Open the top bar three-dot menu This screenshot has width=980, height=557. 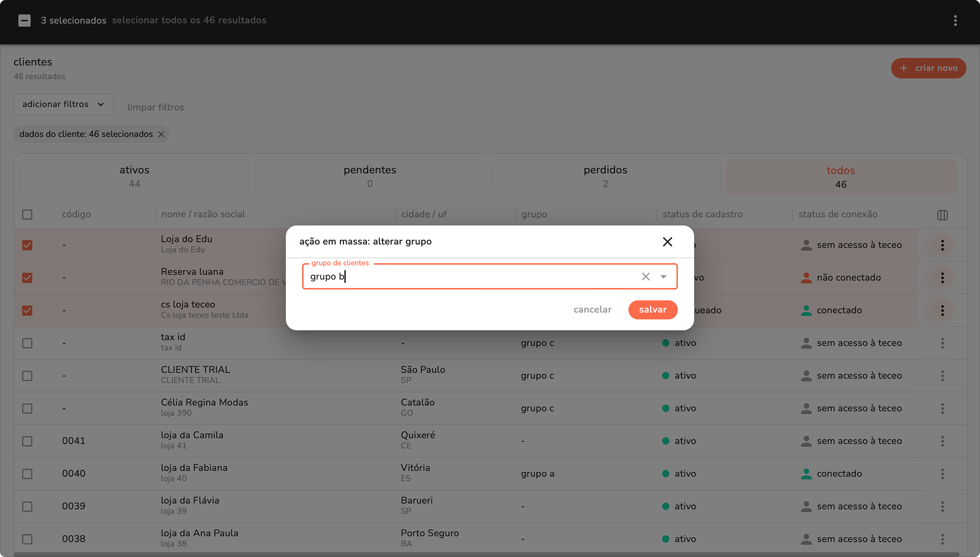[x=955, y=20]
